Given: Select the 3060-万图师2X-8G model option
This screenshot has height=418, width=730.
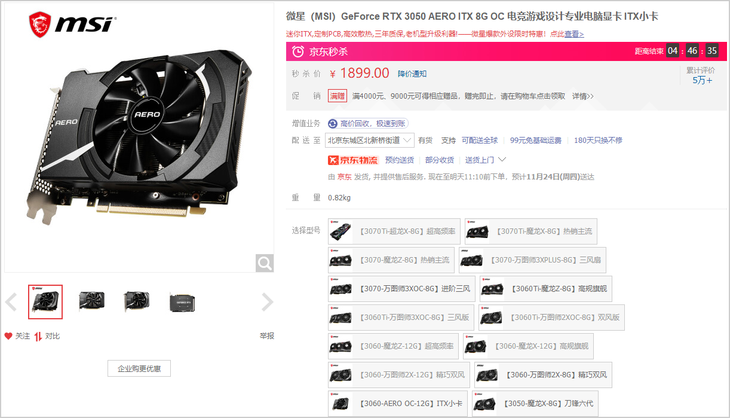Looking at the screenshot, I should click(543, 375).
